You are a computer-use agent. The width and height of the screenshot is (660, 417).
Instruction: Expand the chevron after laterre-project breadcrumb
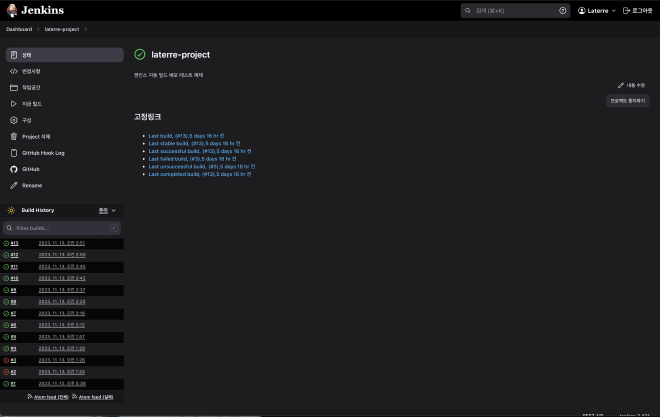pyautogui.click(x=85, y=29)
